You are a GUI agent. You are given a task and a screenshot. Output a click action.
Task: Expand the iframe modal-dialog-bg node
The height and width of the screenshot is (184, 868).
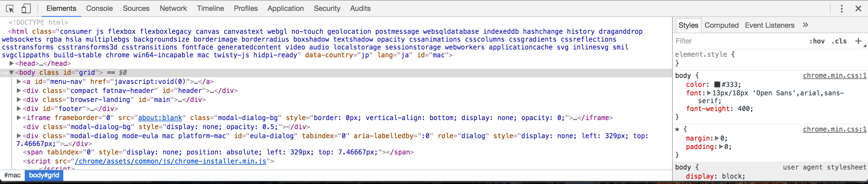point(19,118)
